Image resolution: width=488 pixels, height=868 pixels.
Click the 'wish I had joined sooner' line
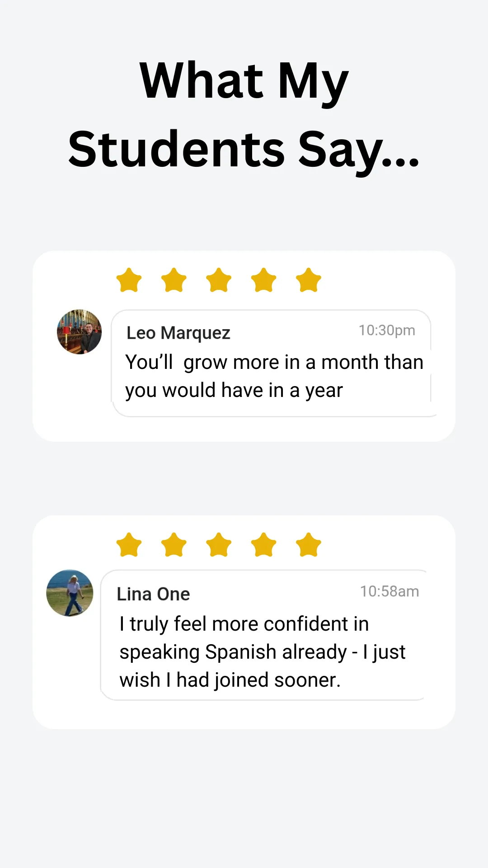tap(230, 680)
